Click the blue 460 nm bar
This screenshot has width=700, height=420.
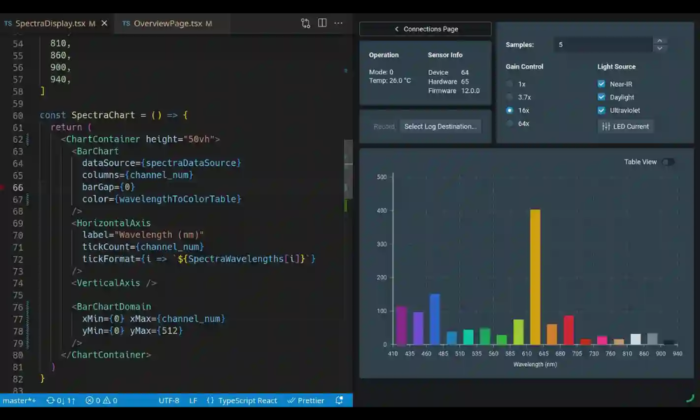tap(434, 319)
